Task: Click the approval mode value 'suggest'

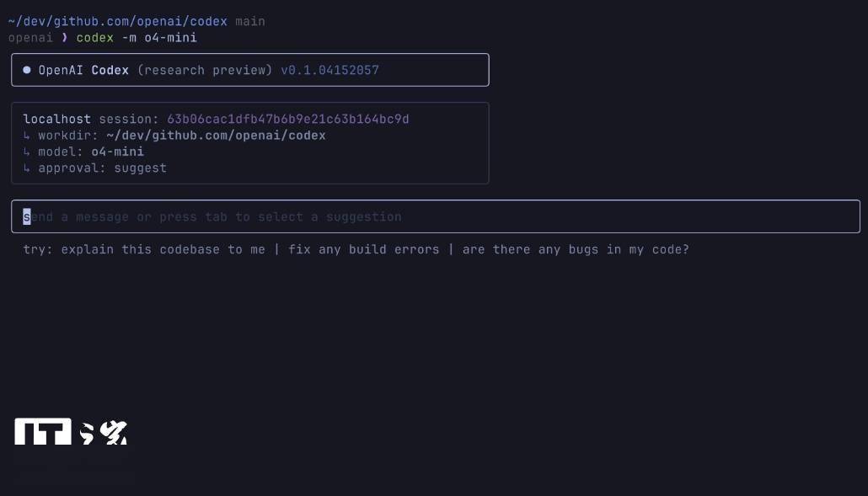Action: (140, 168)
